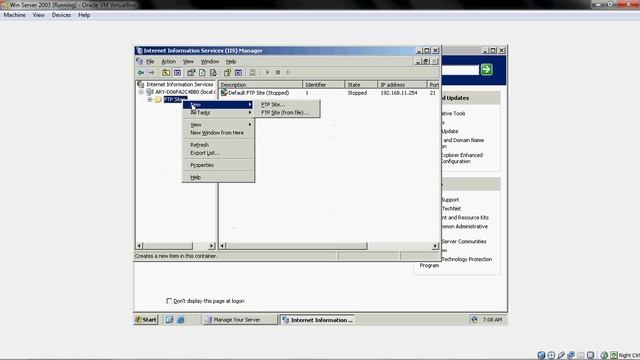This screenshot has width=640, height=360.
Task: Expand the FTP Sites tree node
Action: click(150, 100)
